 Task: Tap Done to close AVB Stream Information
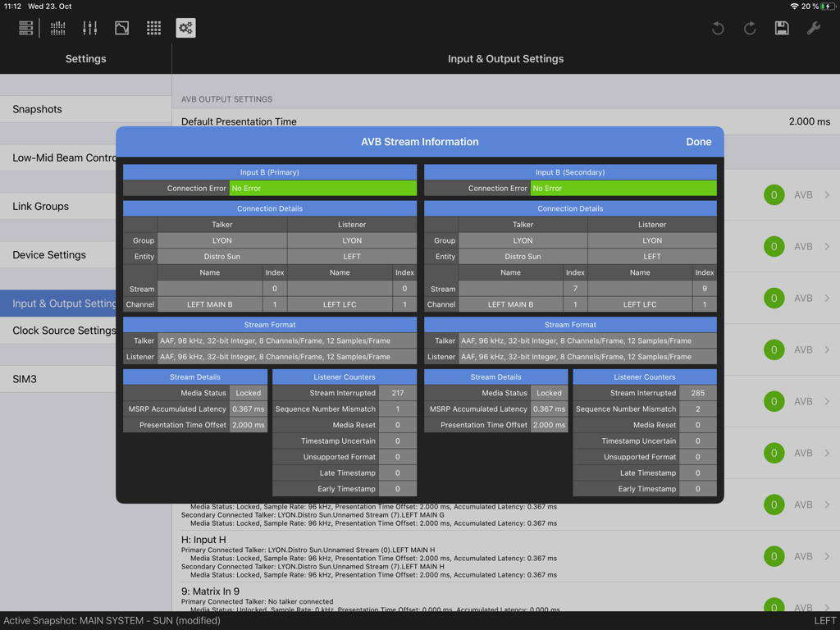click(698, 141)
